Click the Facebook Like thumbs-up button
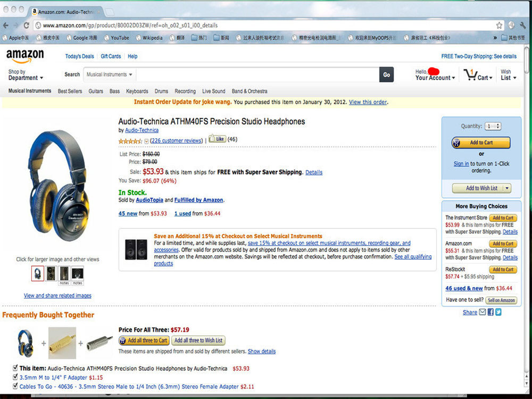Screen dimensions: 532x399 (x=217, y=139)
